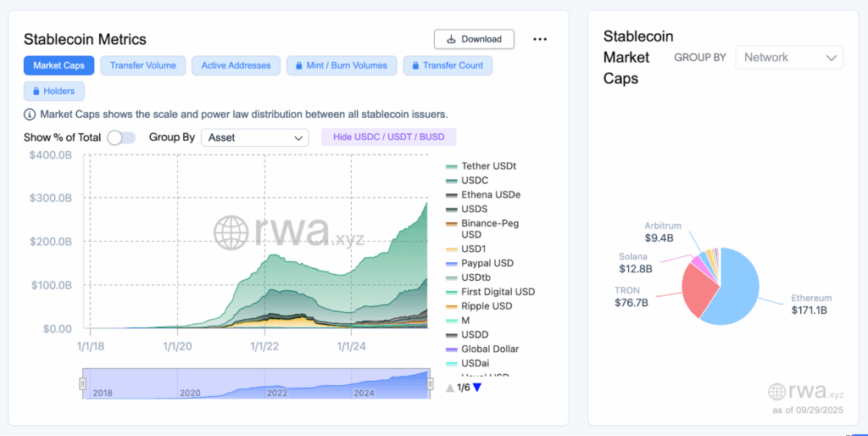Switch to the Active Addresses tab

click(236, 65)
